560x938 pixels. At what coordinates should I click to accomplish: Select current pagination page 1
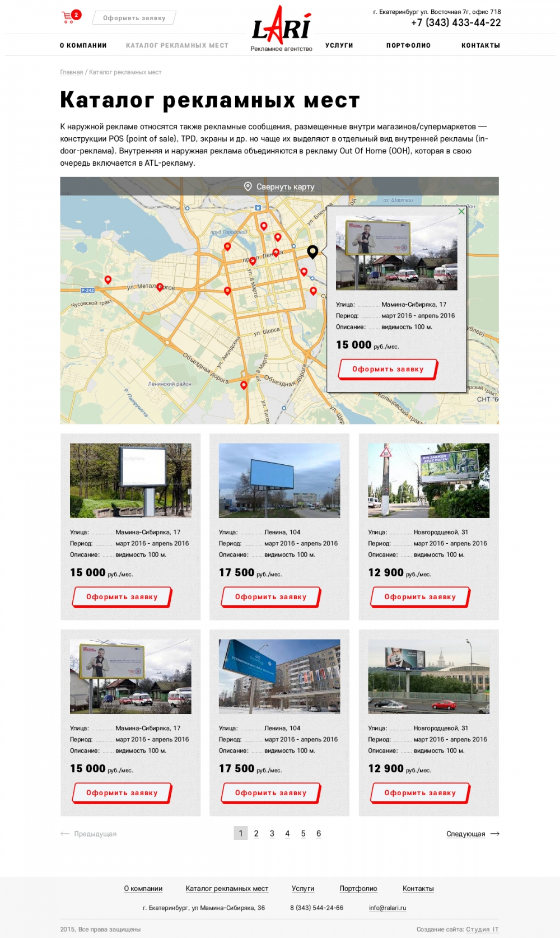coord(241,833)
